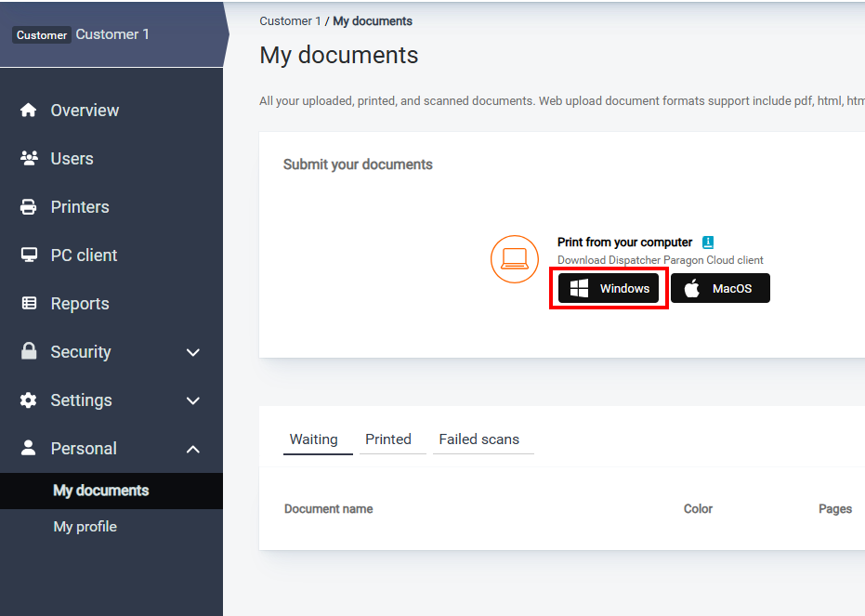
Task: Collapse the Personal section chevron
Action: 193,449
